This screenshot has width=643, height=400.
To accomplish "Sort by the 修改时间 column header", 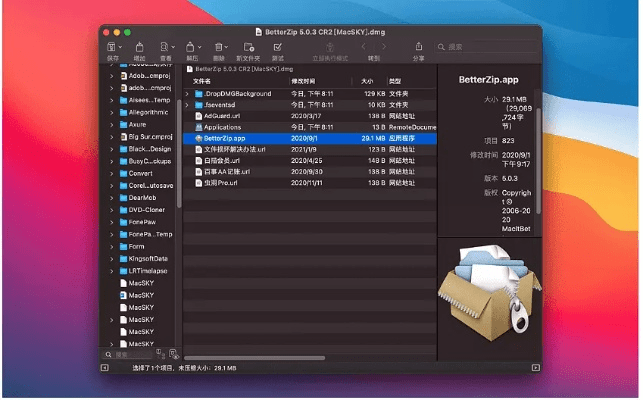I will tap(303, 80).
